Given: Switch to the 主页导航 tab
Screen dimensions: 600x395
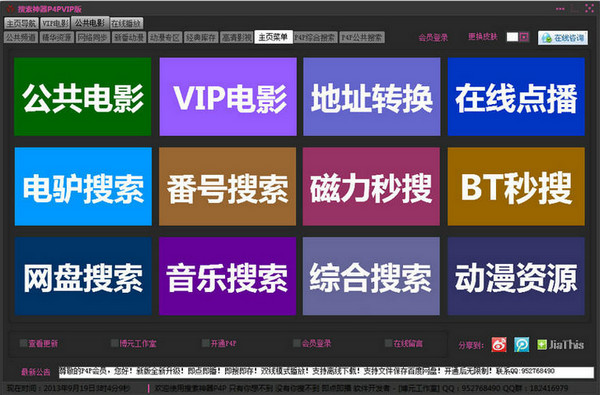Looking at the screenshot, I should pos(21,23).
